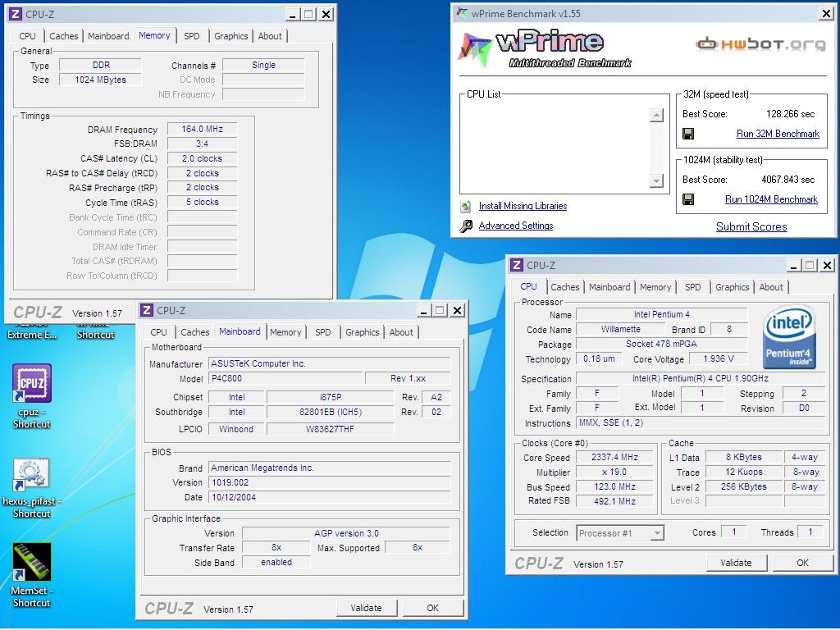The width and height of the screenshot is (840, 630).
Task: Open the cpuz Shortcut desktop icon
Action: 32,396
